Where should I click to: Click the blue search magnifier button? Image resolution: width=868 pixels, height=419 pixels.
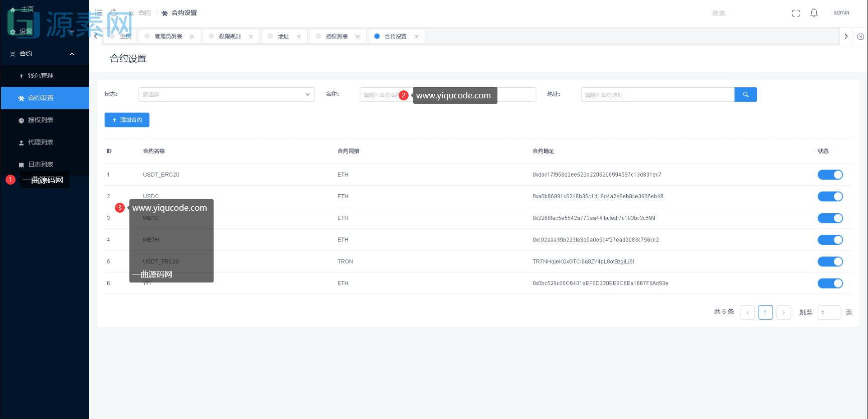(745, 94)
